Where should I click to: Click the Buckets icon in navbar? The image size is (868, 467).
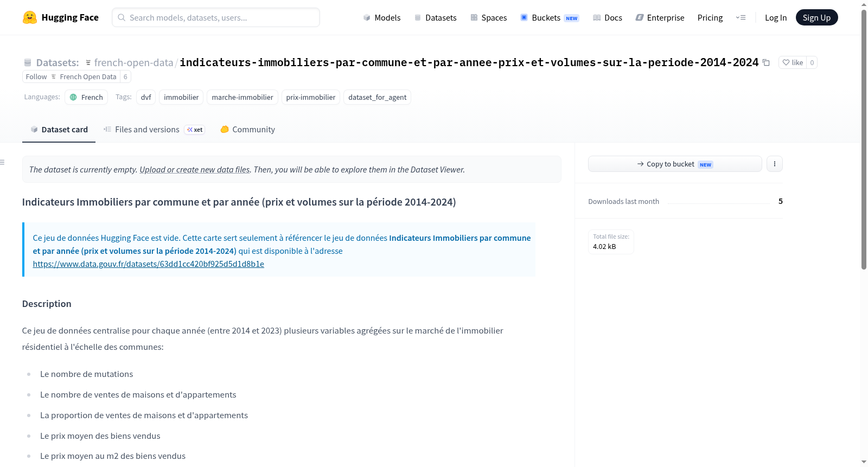(x=524, y=17)
